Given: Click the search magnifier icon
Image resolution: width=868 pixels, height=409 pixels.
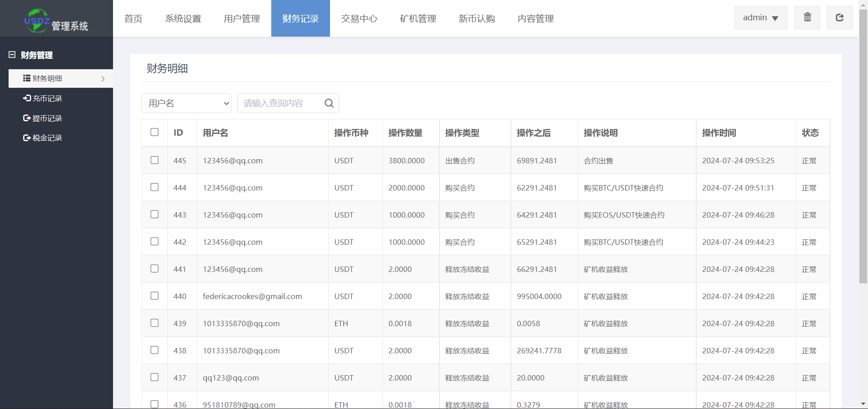Looking at the screenshot, I should pyautogui.click(x=329, y=103).
